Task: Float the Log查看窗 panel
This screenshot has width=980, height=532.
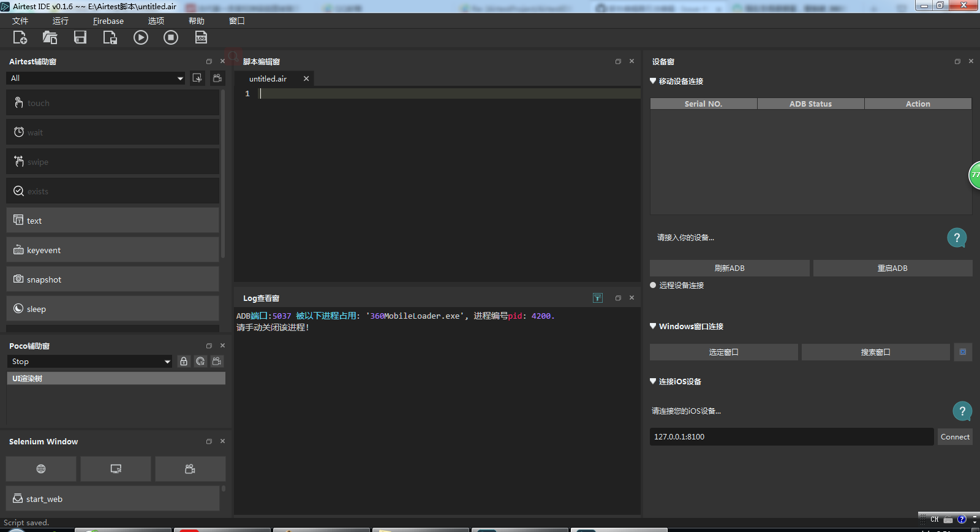Action: [x=618, y=298]
